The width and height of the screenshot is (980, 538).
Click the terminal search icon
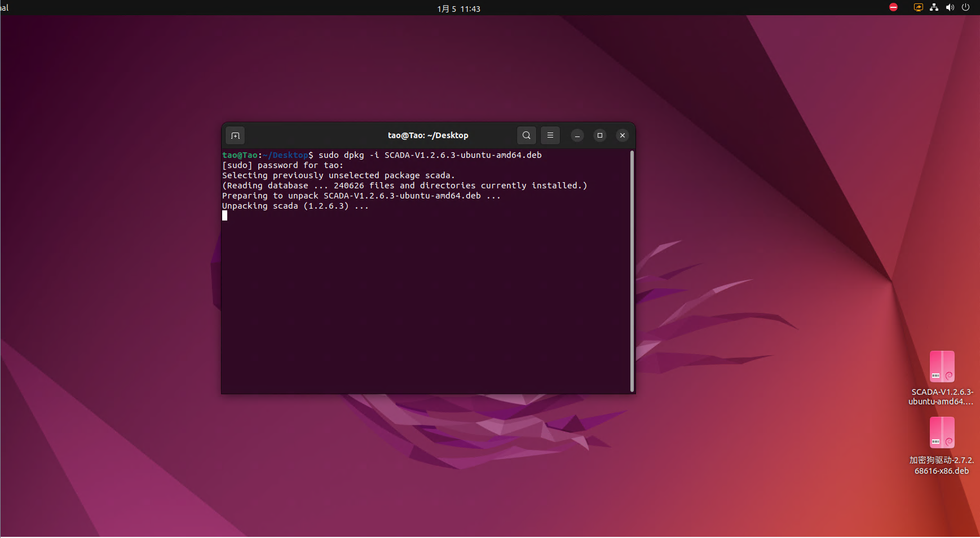point(526,135)
